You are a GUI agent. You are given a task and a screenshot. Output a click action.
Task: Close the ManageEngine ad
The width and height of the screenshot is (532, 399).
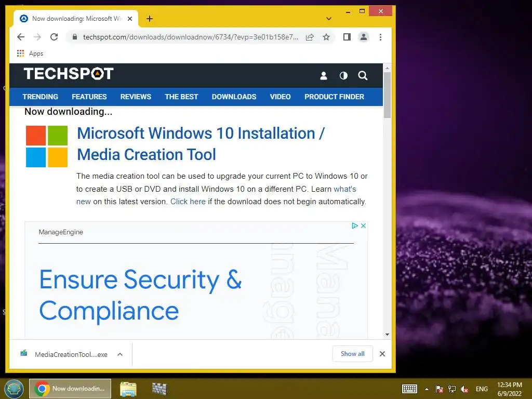363,225
